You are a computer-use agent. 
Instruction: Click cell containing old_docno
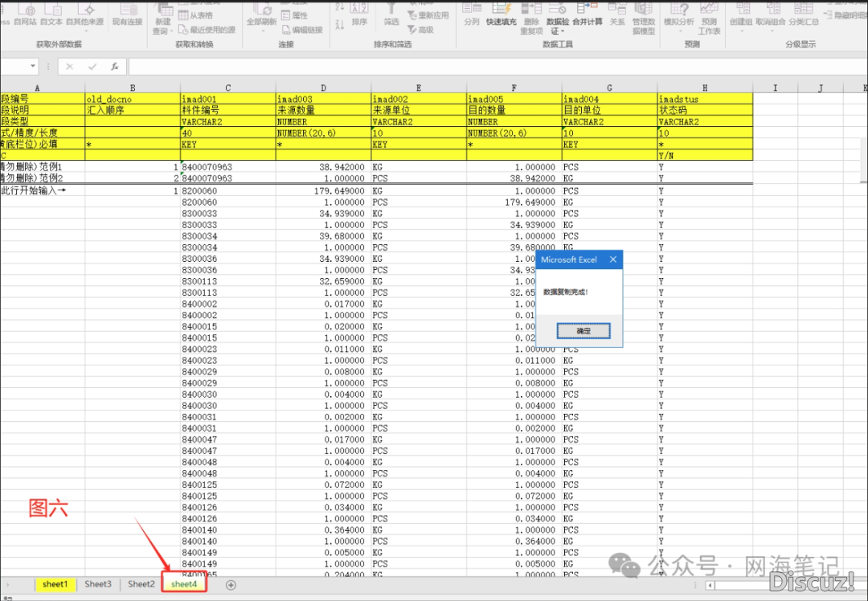tap(133, 99)
